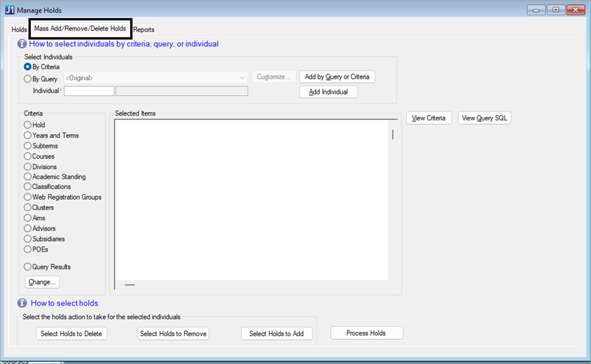The width and height of the screenshot is (591, 364).
Task: Click Add by Query or Criteria button
Action: (x=337, y=77)
